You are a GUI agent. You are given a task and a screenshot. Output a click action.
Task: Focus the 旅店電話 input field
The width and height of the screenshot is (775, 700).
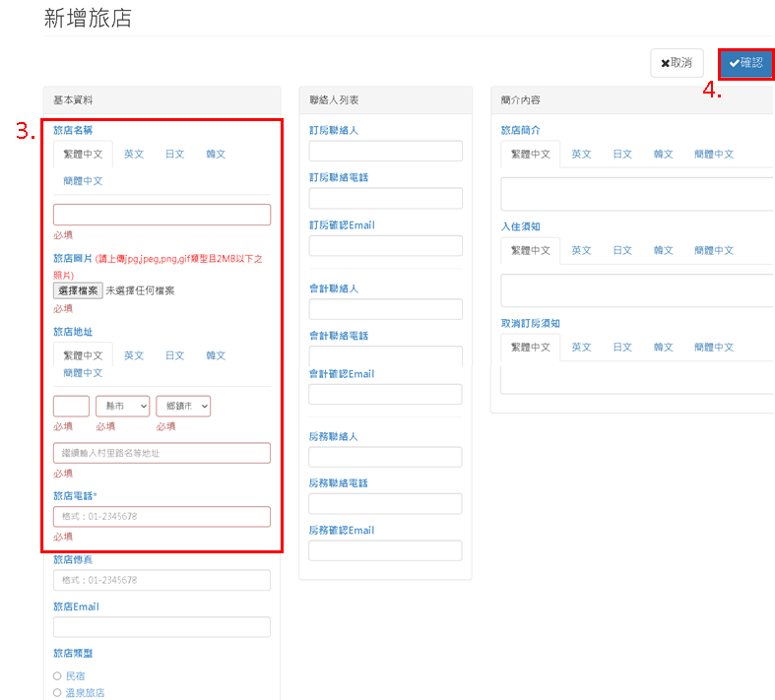[x=161, y=517]
